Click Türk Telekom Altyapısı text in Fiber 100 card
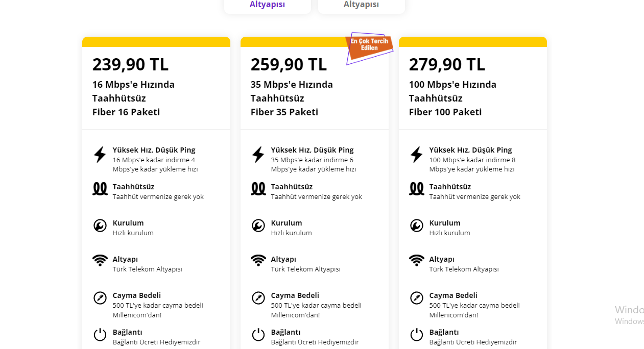Image resolution: width=644 pixels, height=349 pixels. 464,269
